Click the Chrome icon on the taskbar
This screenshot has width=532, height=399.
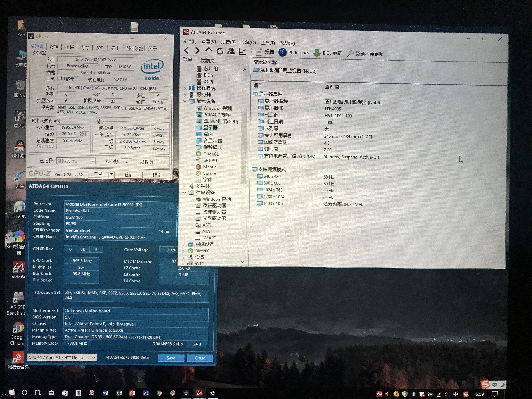pyautogui.click(x=159, y=393)
